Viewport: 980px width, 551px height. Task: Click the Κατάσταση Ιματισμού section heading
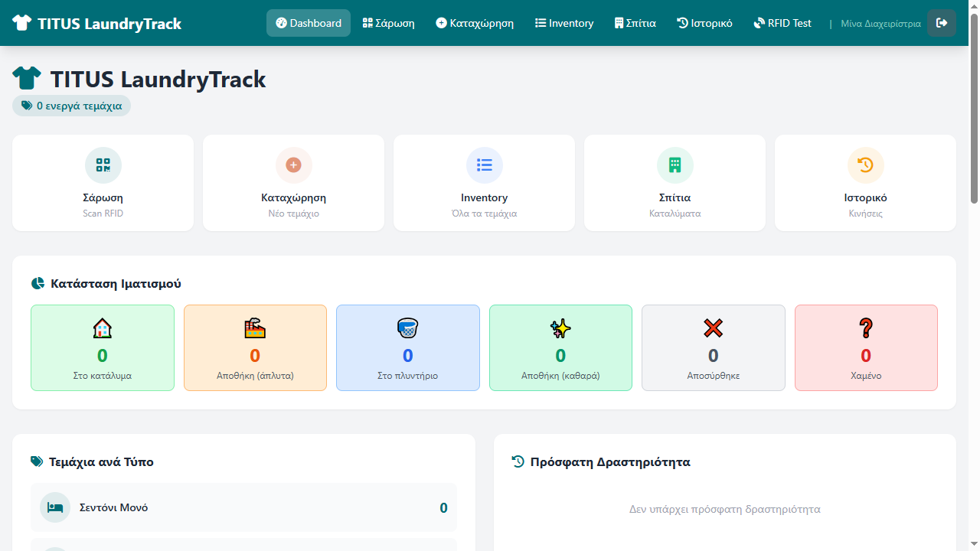tap(116, 284)
